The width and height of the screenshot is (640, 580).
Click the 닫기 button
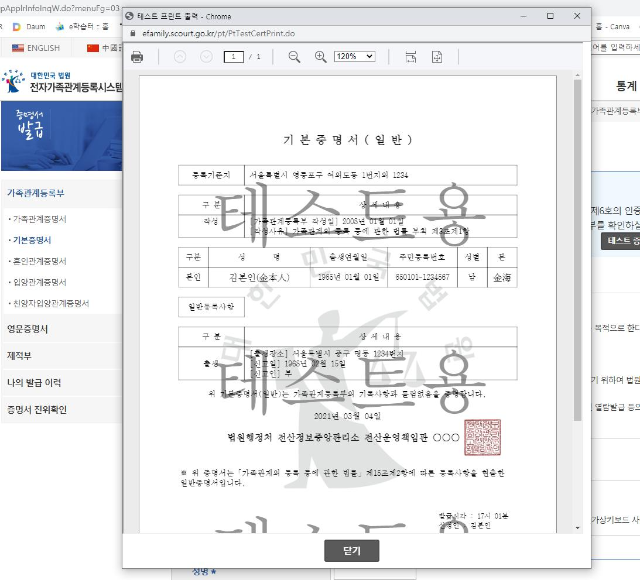[351, 551]
